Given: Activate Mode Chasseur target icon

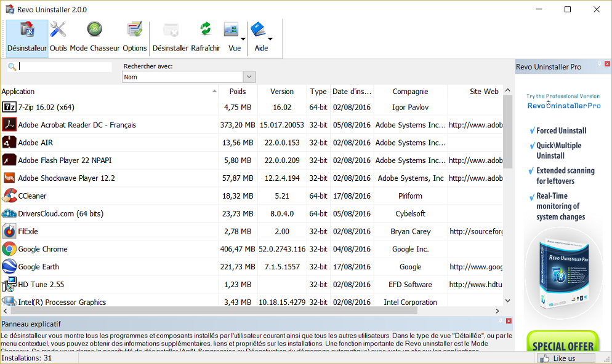Looking at the screenshot, I should [x=94, y=30].
